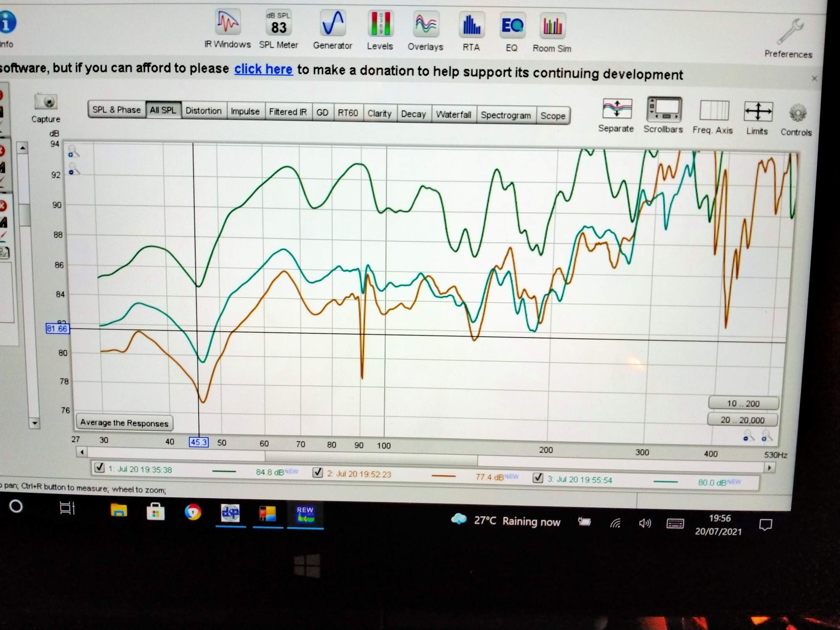Open the Impulse tab

pos(245,111)
